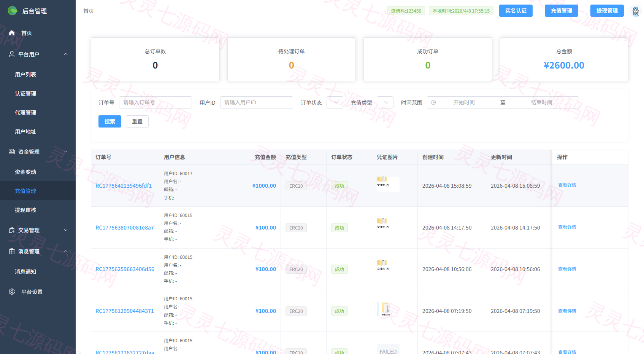644x354 pixels.
Task: Open the user avatar at top right
Action: click(636, 11)
